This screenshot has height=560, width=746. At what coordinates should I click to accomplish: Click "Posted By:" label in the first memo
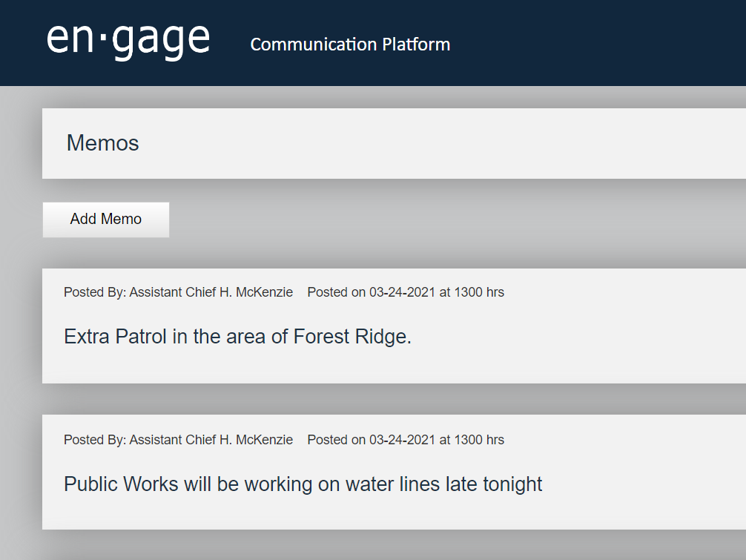95,292
